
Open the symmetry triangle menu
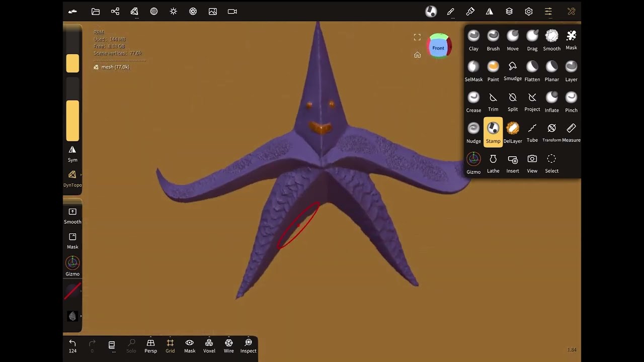490,12
